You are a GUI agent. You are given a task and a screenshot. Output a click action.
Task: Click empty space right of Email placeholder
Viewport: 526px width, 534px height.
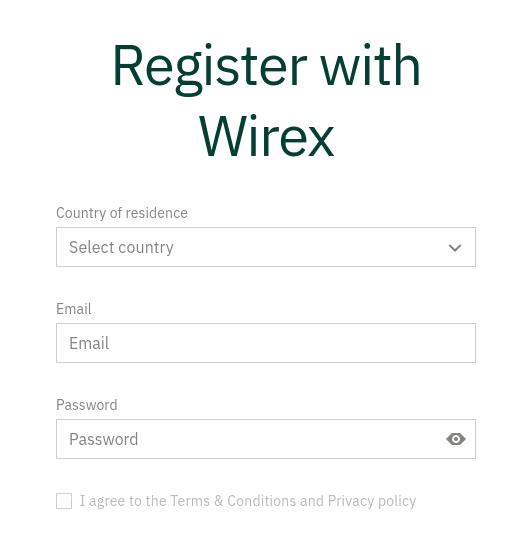click(293, 343)
